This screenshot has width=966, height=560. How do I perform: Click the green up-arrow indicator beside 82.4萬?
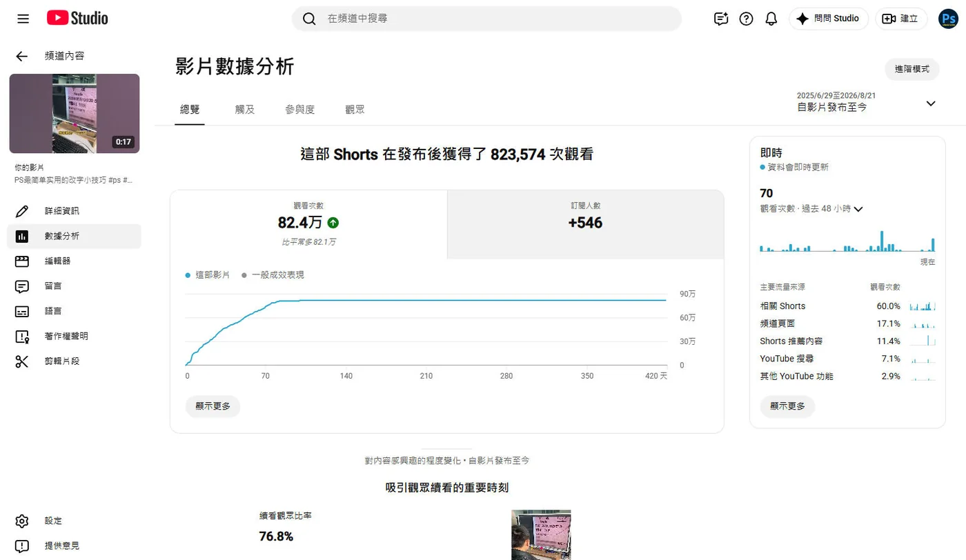click(x=333, y=223)
